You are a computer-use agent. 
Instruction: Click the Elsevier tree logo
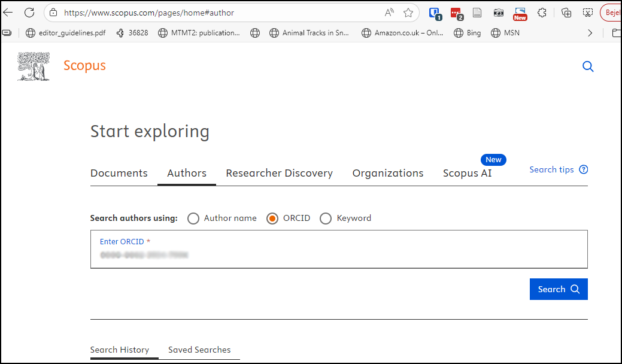pos(34,66)
